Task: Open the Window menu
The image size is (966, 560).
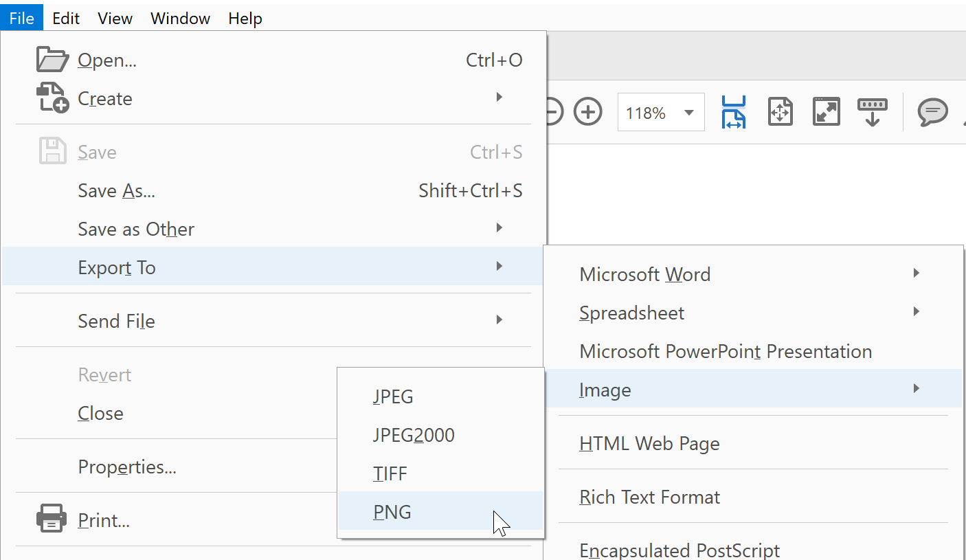Action: (180, 18)
